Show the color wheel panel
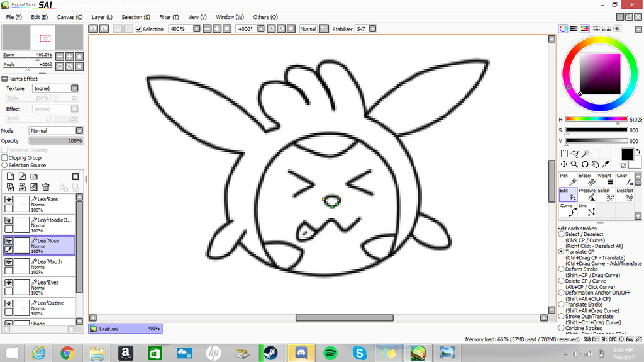The image size is (644, 362). click(563, 29)
